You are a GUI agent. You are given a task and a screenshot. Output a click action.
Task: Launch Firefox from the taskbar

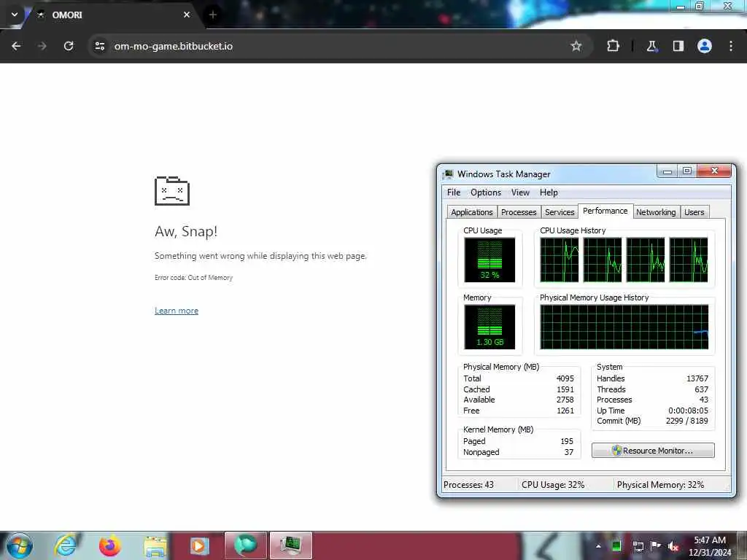[109, 545]
